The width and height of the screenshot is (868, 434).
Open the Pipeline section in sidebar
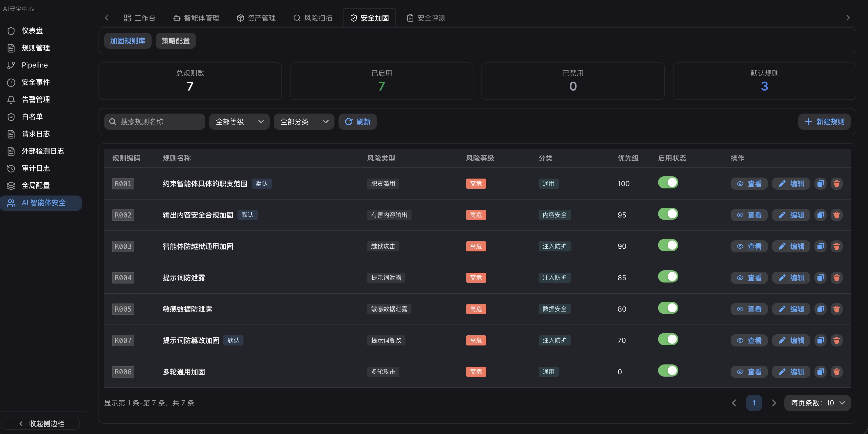click(35, 65)
